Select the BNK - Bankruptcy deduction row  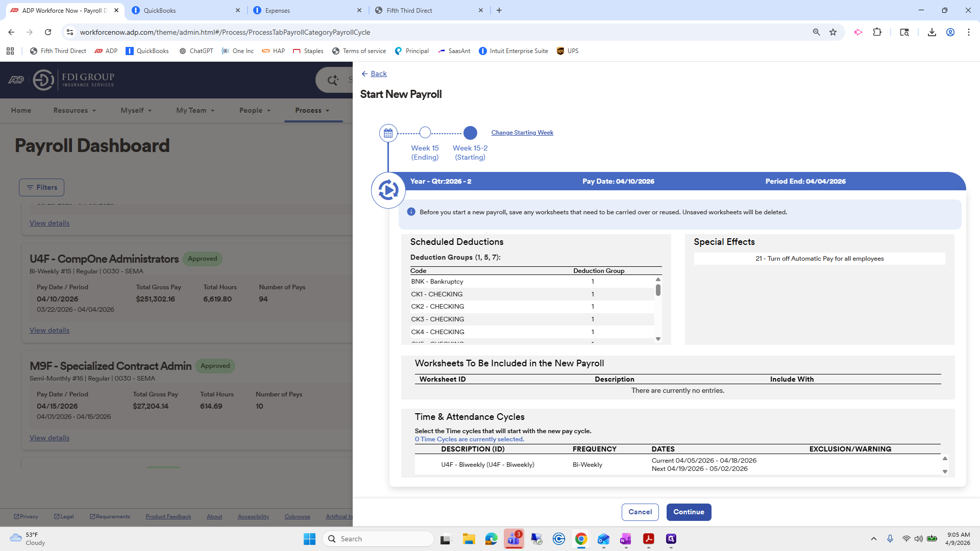[x=532, y=282]
